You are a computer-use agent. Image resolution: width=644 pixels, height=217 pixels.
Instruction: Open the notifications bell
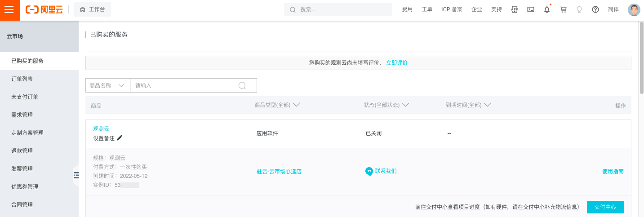(x=547, y=9)
